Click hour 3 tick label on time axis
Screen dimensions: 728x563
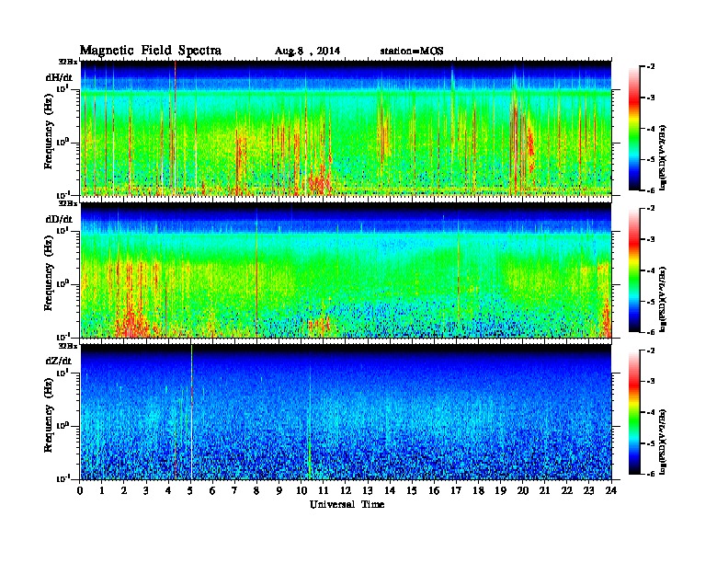coord(146,491)
